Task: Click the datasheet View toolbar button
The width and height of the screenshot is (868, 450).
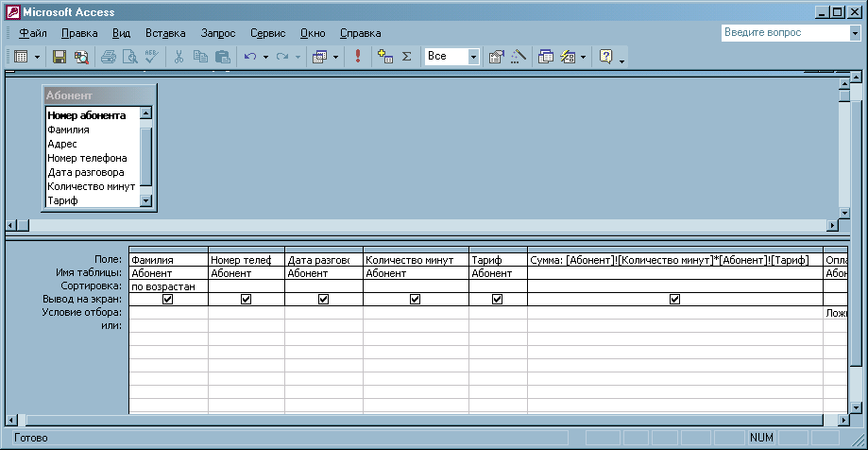Action: [21, 57]
